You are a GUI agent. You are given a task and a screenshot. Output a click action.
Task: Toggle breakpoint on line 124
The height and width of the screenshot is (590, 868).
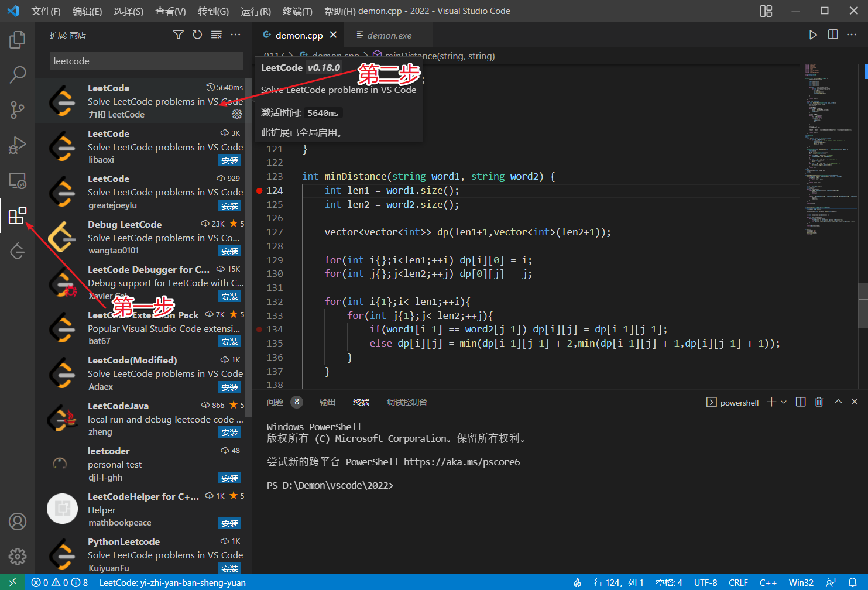259,191
